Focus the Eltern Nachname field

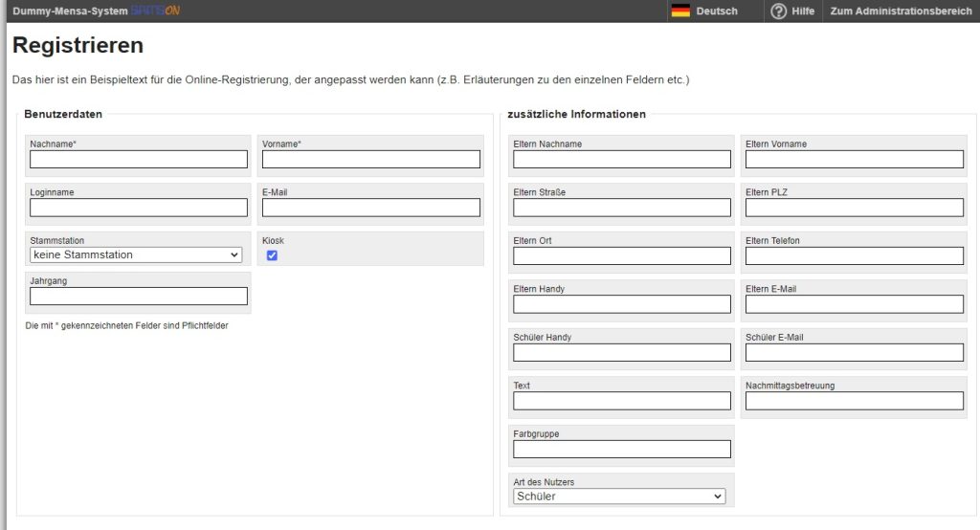(622, 160)
